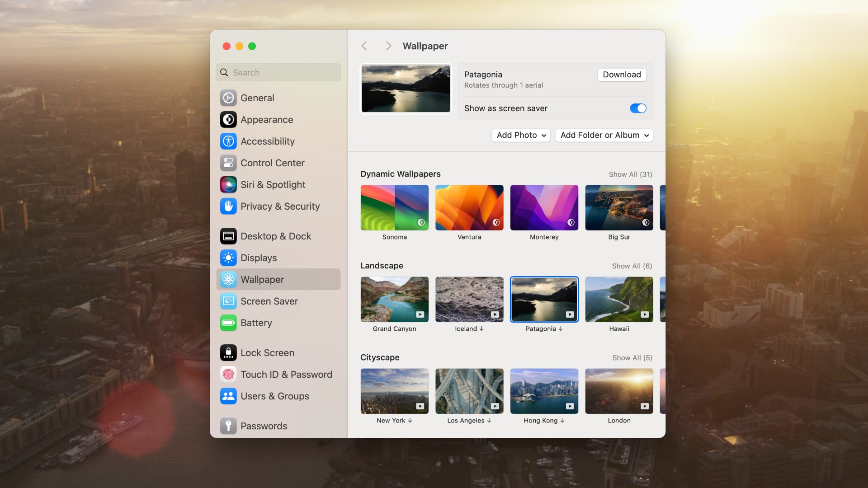
Task: Show all 31 Dynamic Wallpapers
Action: (x=630, y=174)
